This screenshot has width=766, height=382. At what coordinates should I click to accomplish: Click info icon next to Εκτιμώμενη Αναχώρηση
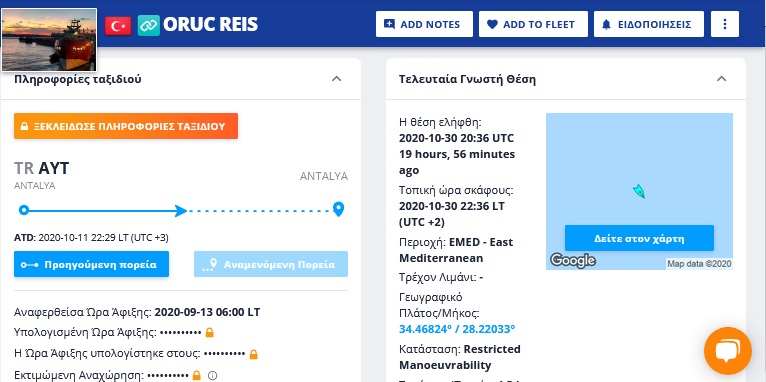[212, 376]
